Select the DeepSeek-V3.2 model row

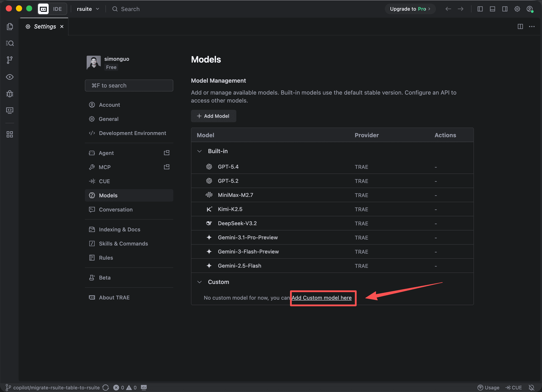point(332,223)
